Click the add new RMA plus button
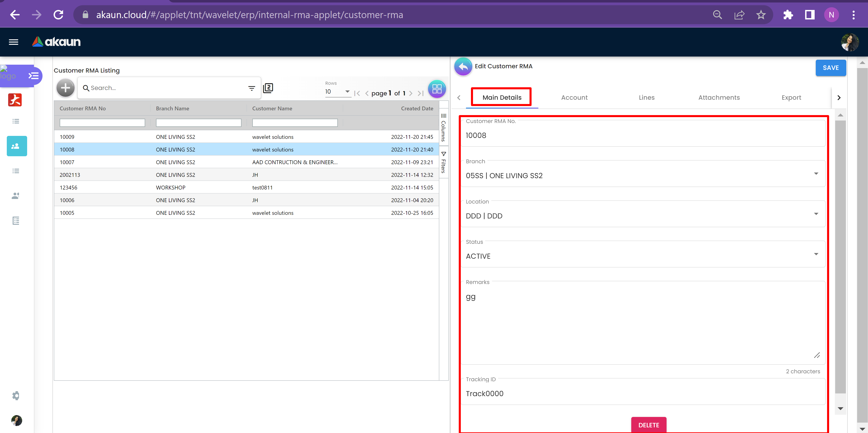This screenshot has height=433, width=868. pos(65,88)
